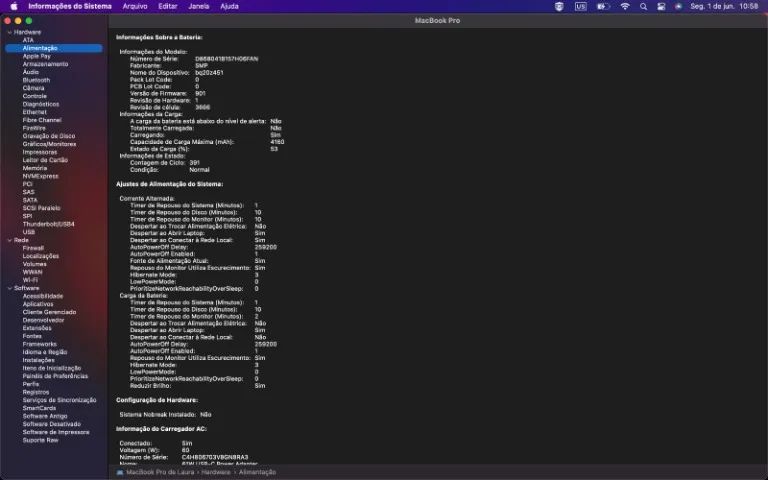Select PCI in the sidebar

[27, 184]
